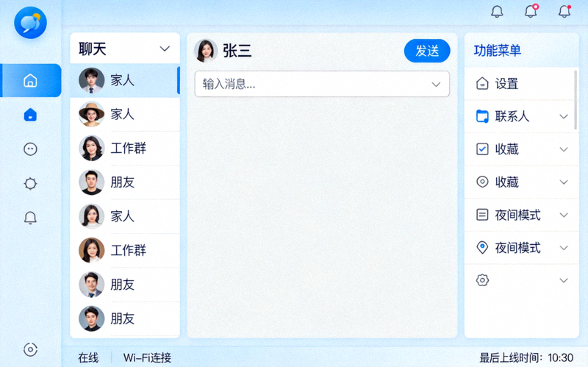This screenshot has height=367, width=588.
Task: Open the round chat-face sidebar icon
Action: tap(30, 149)
